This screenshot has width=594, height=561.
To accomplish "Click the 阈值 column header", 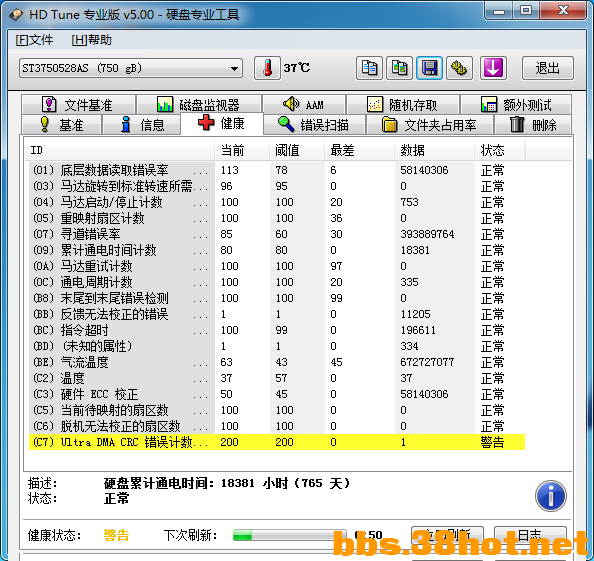I will click(297, 150).
